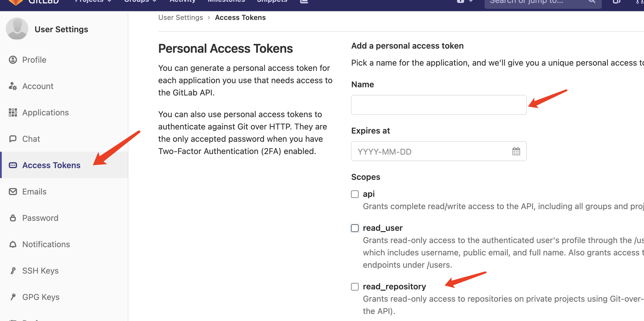Open the calendar picker for Expires at
Image resolution: width=644 pixels, height=321 pixels.
pyautogui.click(x=516, y=151)
